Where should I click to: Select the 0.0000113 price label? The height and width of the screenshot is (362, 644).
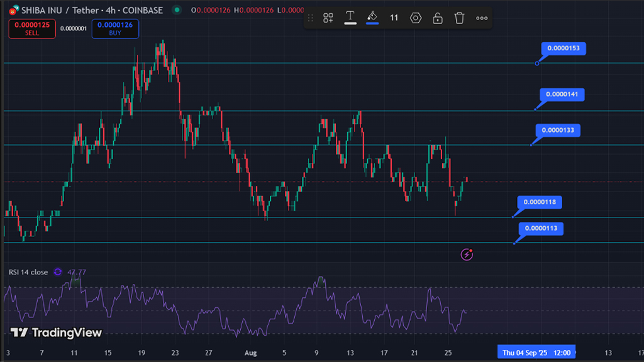[x=541, y=229]
